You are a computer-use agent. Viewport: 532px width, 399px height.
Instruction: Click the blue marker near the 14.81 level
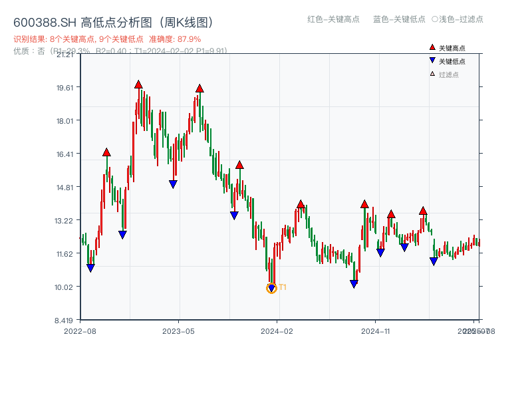coord(174,184)
